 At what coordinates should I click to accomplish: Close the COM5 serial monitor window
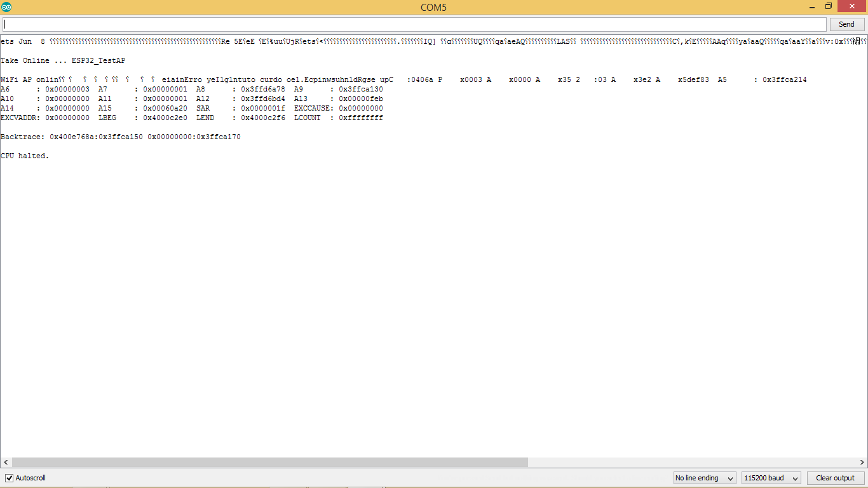(x=852, y=6)
